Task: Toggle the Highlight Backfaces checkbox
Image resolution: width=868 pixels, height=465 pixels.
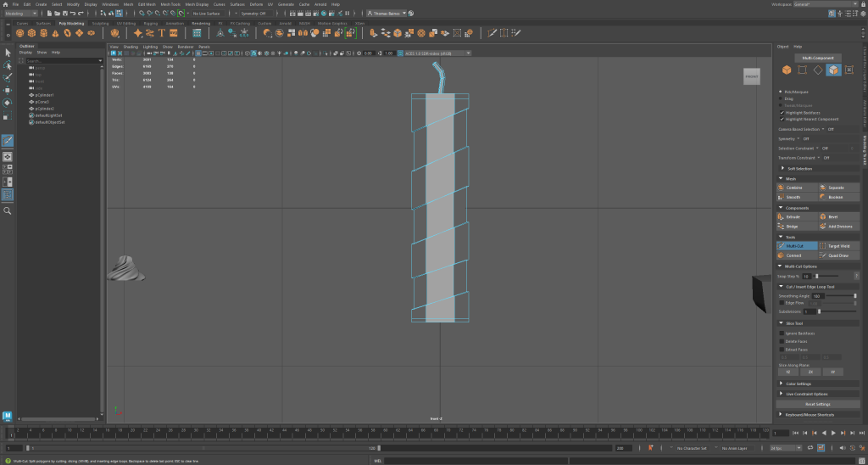Action: (x=782, y=112)
